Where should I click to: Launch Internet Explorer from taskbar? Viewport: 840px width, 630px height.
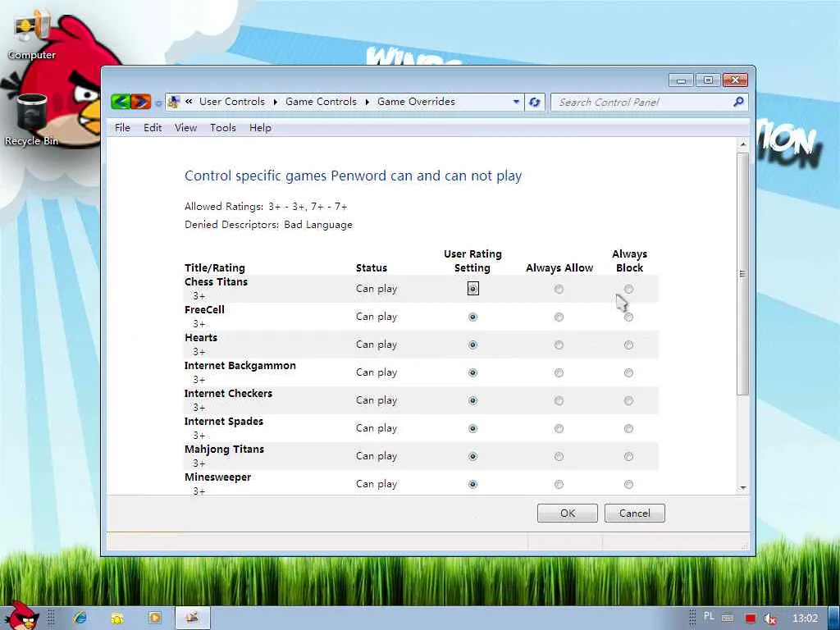[80, 619]
